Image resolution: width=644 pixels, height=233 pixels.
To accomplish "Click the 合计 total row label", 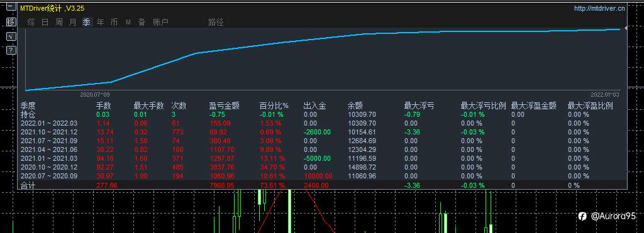I will pos(28,185).
